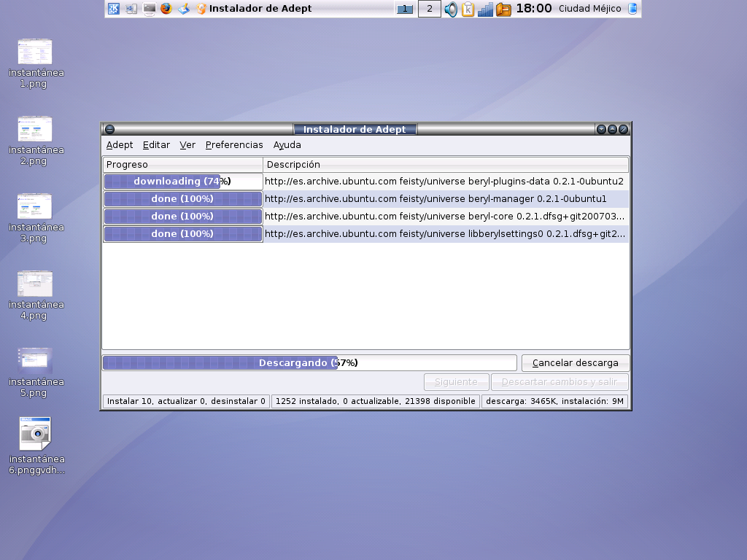Expand the Preferencias menu
The width and height of the screenshot is (747, 560).
point(234,145)
